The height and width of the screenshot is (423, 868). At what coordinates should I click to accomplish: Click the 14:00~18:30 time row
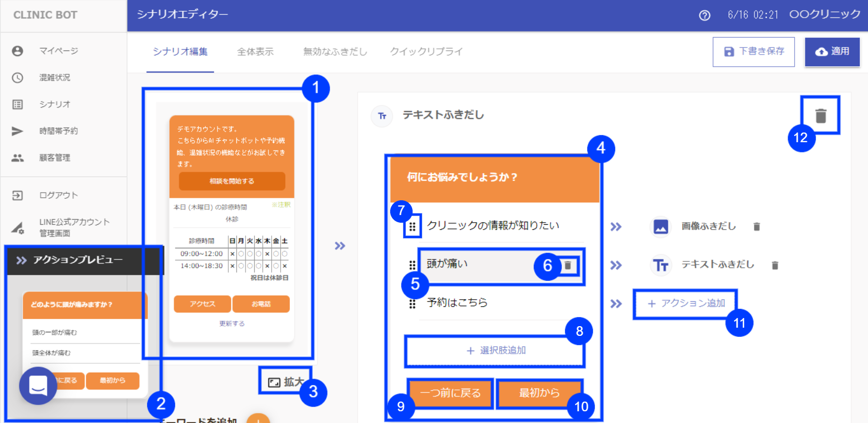tap(232, 266)
